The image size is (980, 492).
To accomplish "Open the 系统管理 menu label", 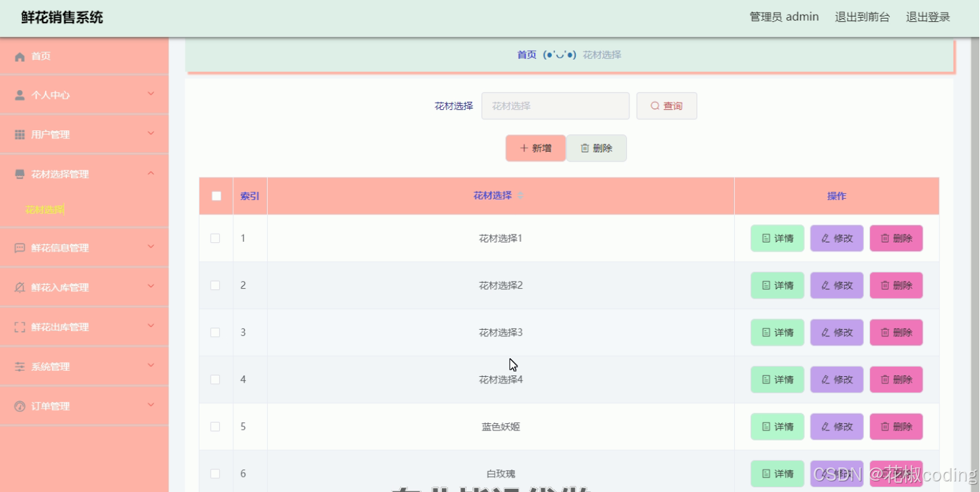I will tap(50, 367).
